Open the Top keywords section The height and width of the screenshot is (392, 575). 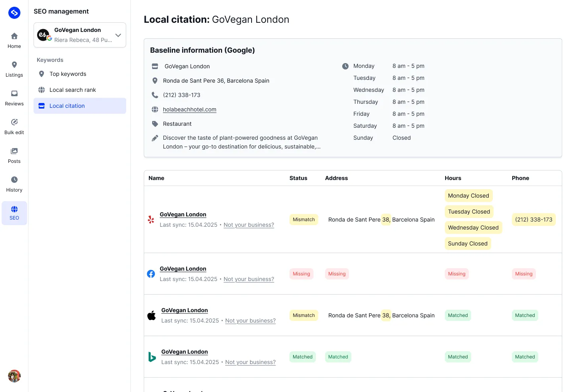[67, 74]
